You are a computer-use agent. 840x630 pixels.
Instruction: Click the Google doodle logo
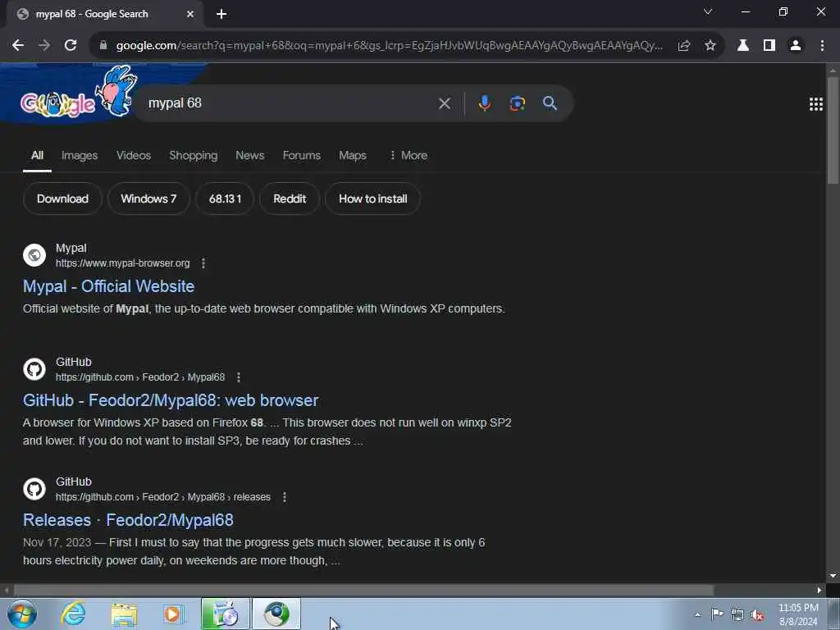(x=78, y=94)
